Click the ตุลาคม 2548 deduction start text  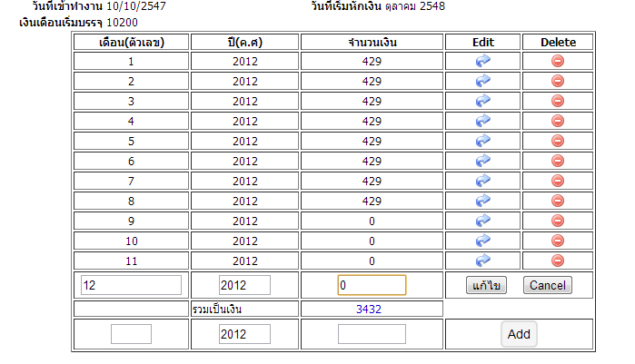pos(415,6)
